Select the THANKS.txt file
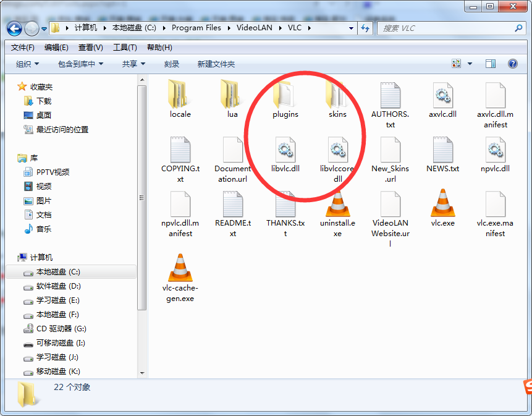532x416 pixels. pyautogui.click(x=285, y=214)
